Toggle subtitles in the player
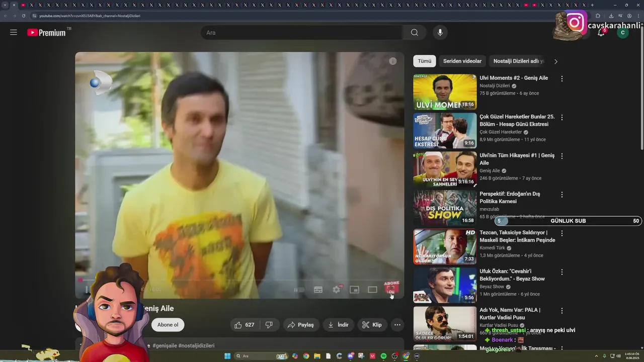This screenshot has width=644, height=362. point(318,290)
